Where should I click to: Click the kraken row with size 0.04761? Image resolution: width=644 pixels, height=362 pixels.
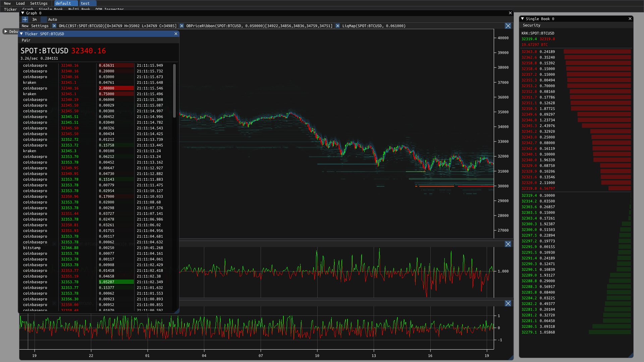[97, 82]
